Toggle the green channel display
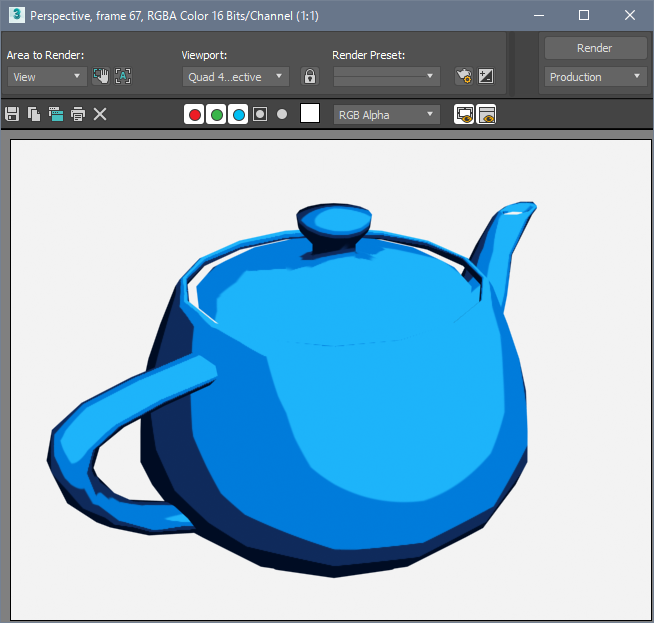Image resolution: width=654 pixels, height=623 pixels. coord(216,115)
